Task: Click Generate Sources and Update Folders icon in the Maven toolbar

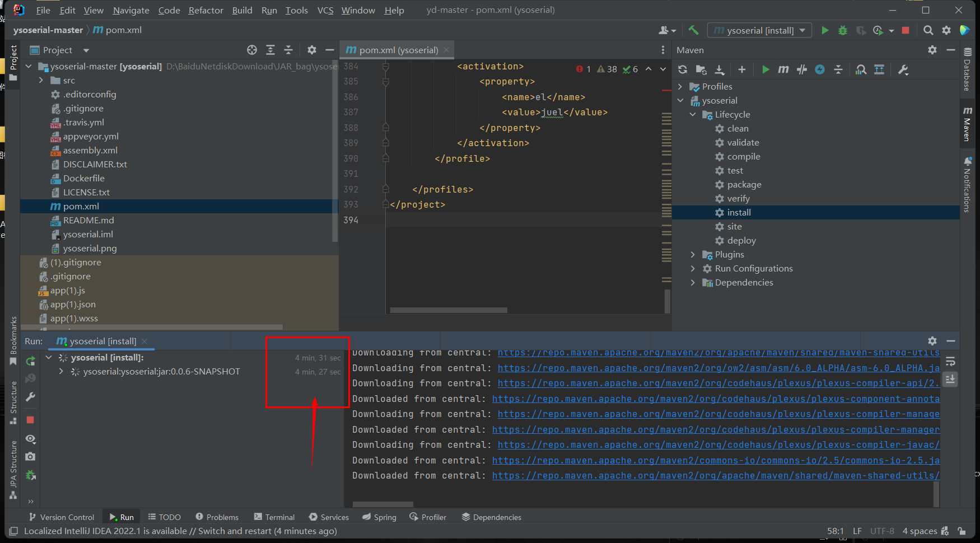Action: tap(701, 69)
